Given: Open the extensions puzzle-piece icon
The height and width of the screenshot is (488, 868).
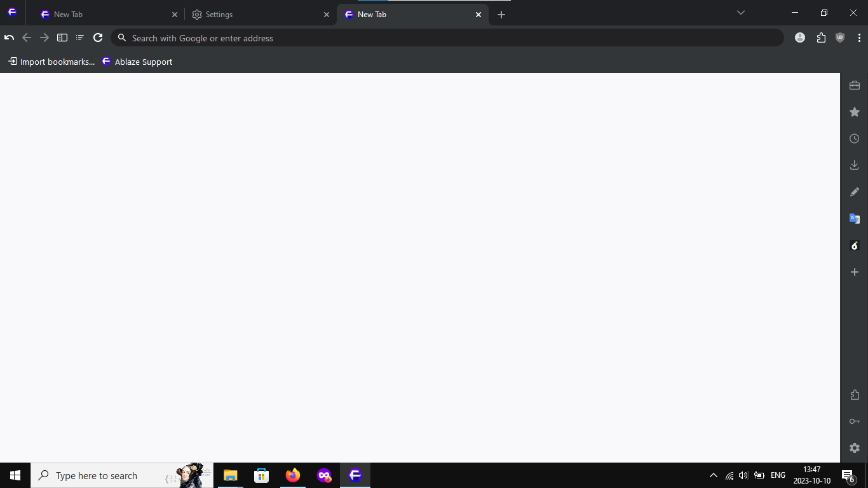Looking at the screenshot, I should (x=821, y=37).
